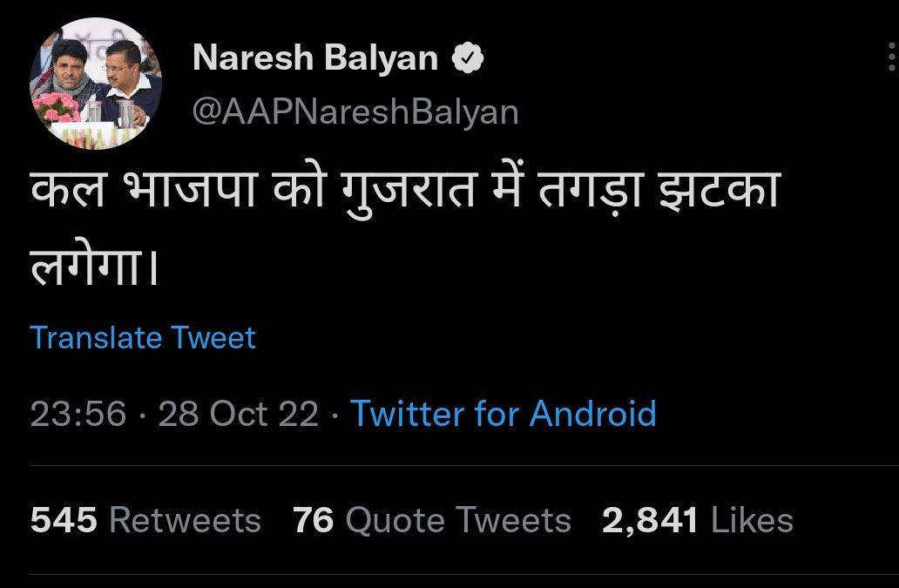Click the Naresh Balyan display name
899x588 pixels.
click(x=316, y=57)
